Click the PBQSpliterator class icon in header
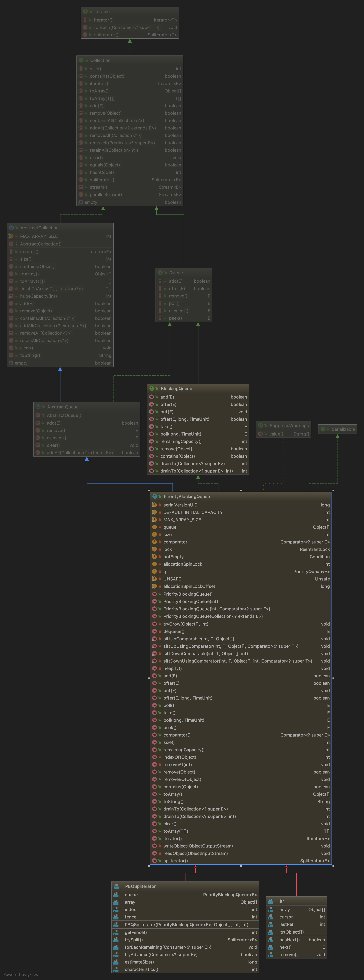The image size is (364, 980). [x=116, y=886]
